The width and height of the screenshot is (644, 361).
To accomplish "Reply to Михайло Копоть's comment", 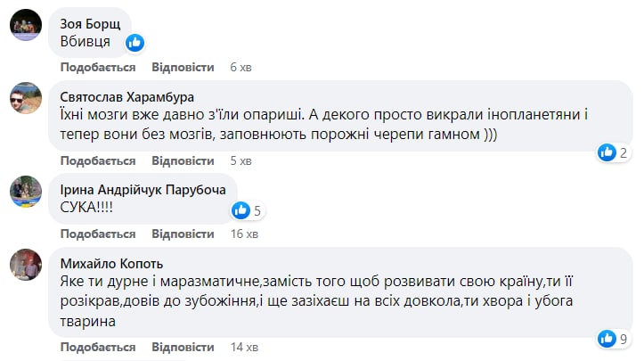I will (x=183, y=347).
